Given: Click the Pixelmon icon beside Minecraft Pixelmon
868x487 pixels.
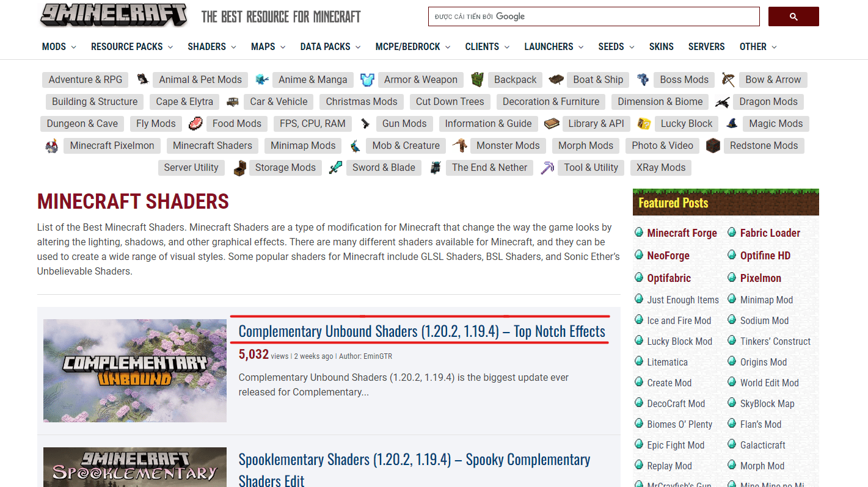Looking at the screenshot, I should [x=53, y=145].
